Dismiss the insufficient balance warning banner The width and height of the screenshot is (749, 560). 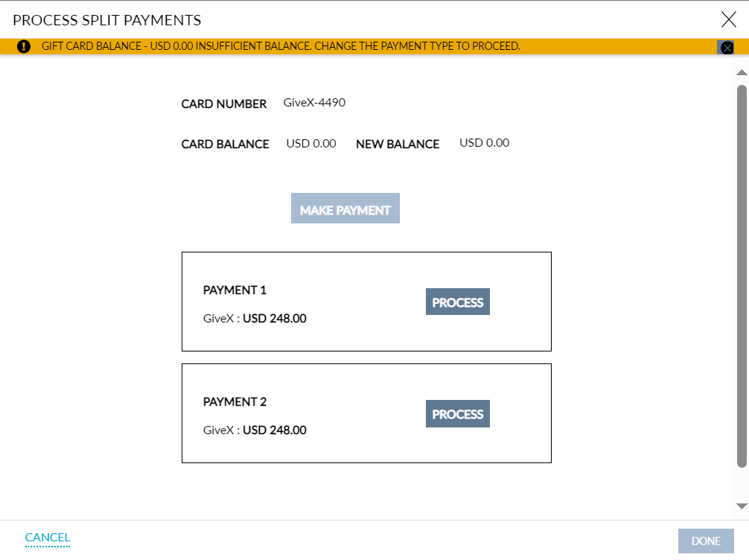click(x=727, y=48)
